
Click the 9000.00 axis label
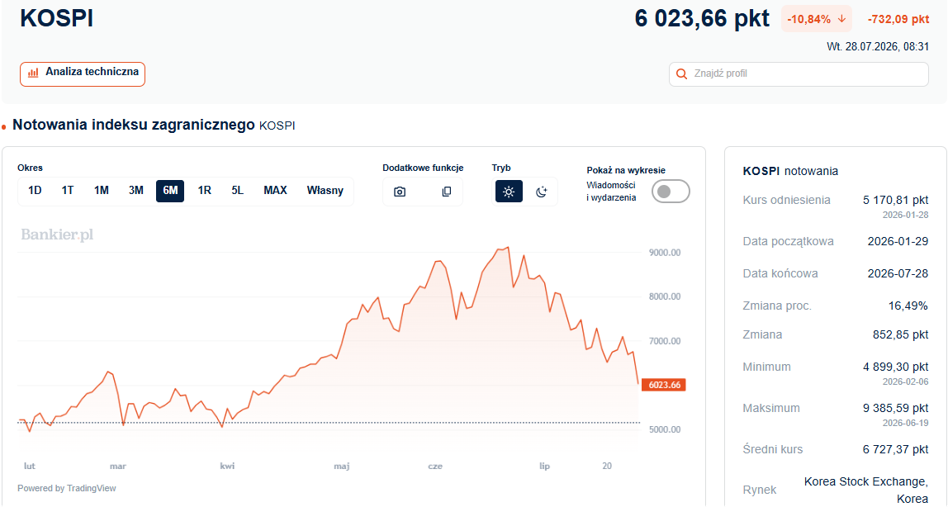pyautogui.click(x=664, y=253)
